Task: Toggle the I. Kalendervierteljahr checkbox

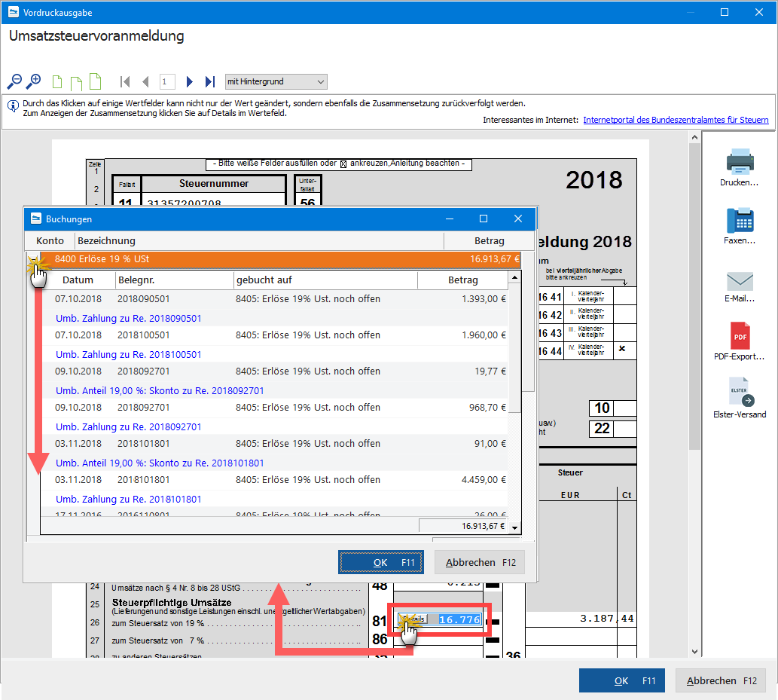Action: (x=624, y=296)
